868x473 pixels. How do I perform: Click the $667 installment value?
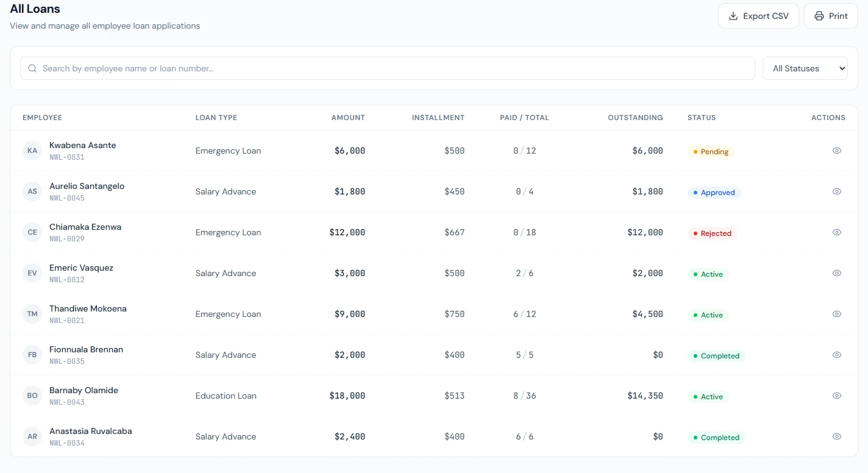[x=455, y=232]
